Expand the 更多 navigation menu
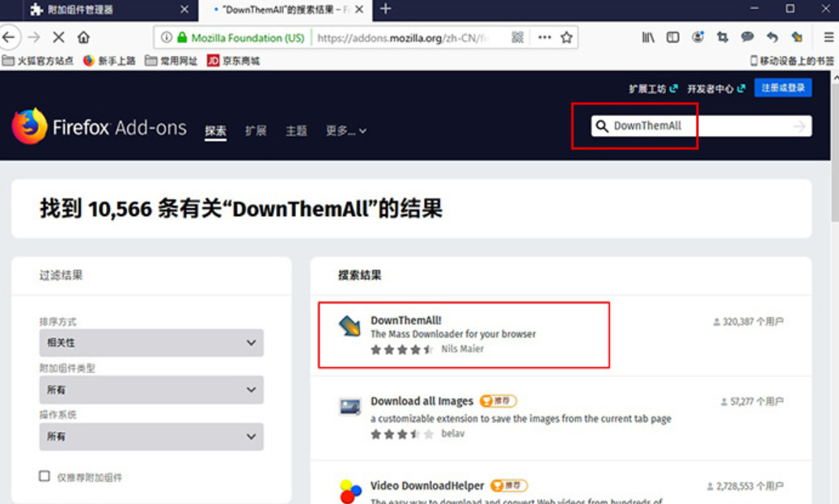Screen dimensions: 839x504 coord(346,130)
